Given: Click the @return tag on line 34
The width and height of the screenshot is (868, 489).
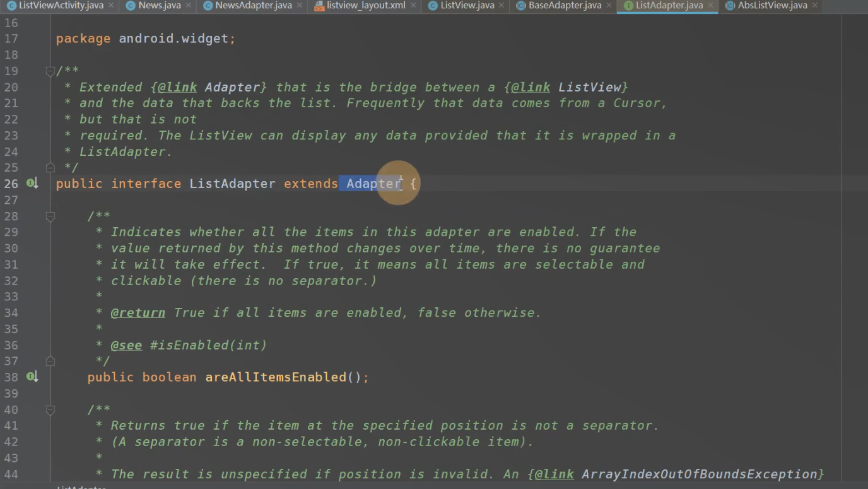Looking at the screenshot, I should 138,313.
